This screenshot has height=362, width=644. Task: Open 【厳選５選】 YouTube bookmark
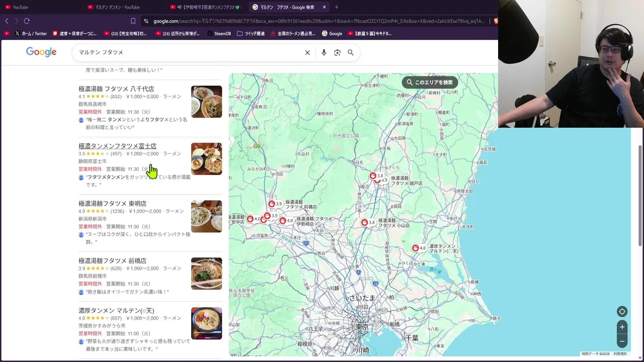click(x=369, y=34)
